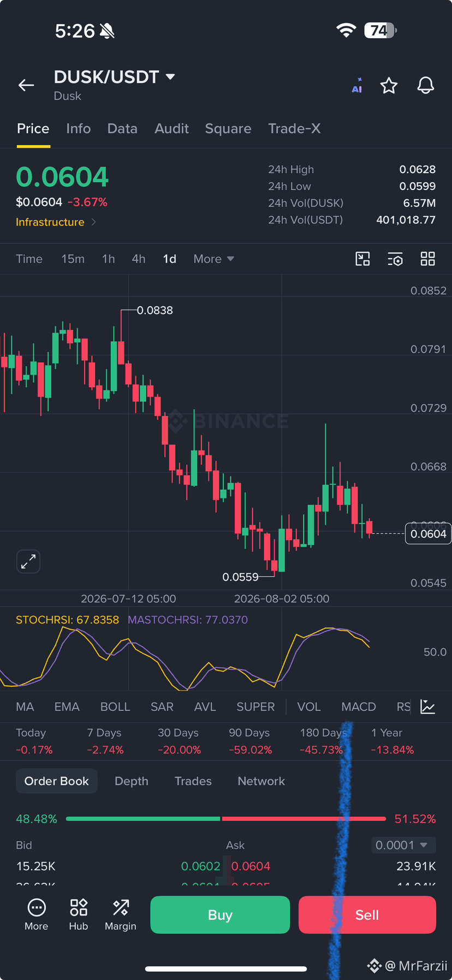Open the Hub icon
Viewport: 452px width, 980px height.
click(x=79, y=914)
